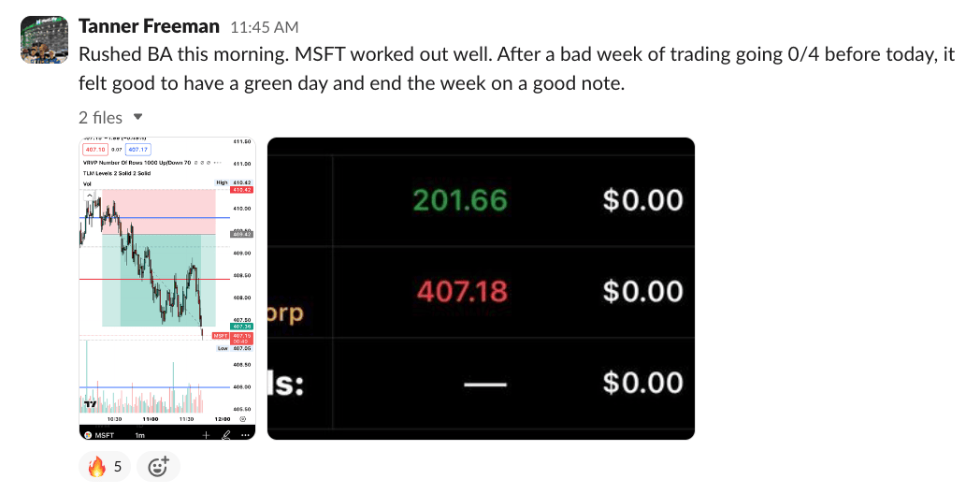Open Tanner Freeman's profile avatar
The width and height of the screenshot is (980, 494).
[44, 38]
